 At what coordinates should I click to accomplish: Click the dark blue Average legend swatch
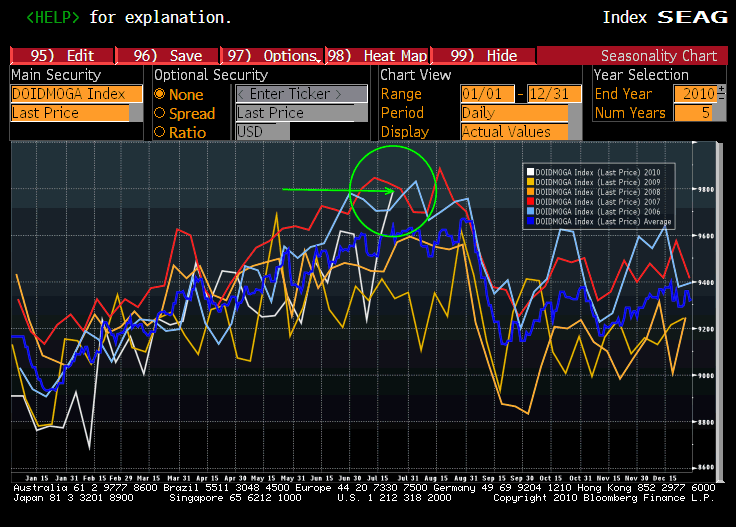point(530,222)
